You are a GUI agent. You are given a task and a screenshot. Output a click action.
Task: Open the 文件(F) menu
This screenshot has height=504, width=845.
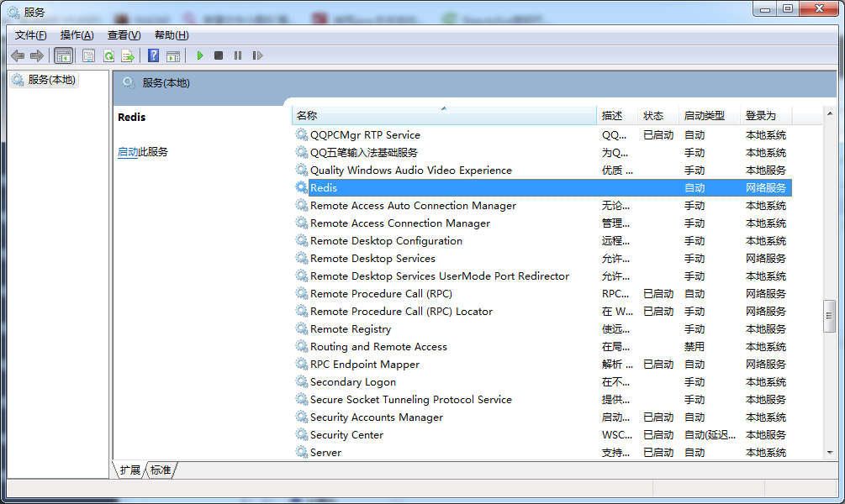31,35
